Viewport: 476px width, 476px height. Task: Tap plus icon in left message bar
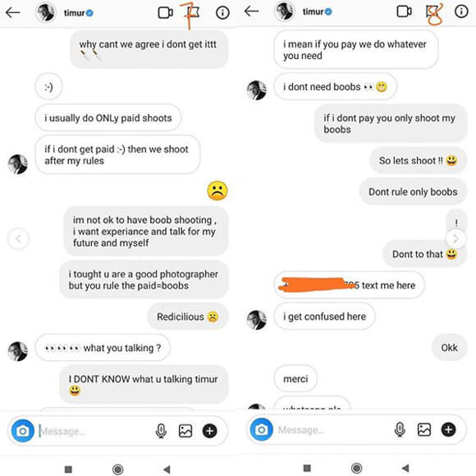210,431
